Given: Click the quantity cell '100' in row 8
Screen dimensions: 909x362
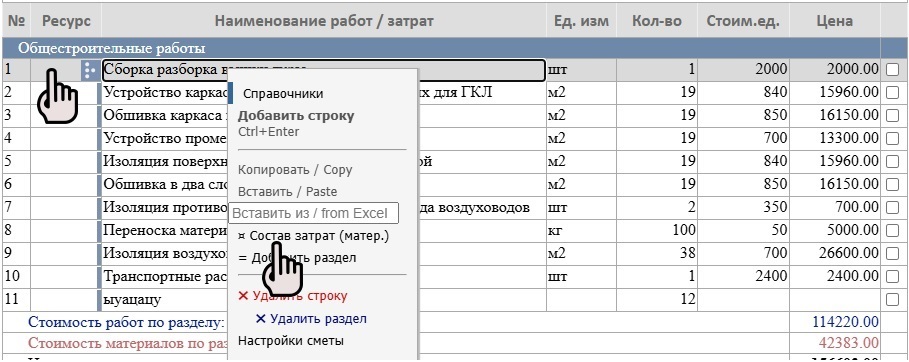Looking at the screenshot, I should pos(657,230).
